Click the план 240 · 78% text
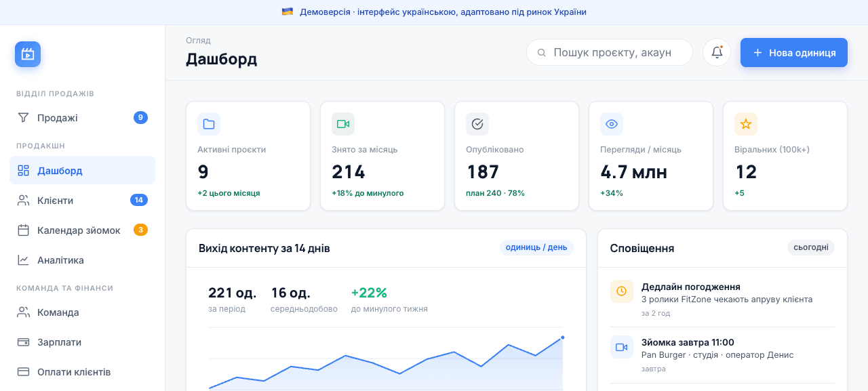The width and height of the screenshot is (868, 391). click(x=495, y=193)
